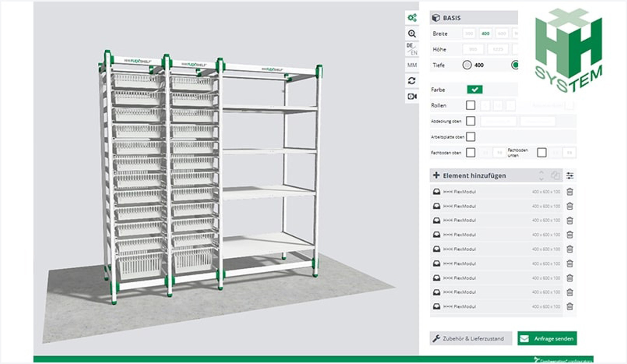Open the configuration gears tool

coord(412,18)
